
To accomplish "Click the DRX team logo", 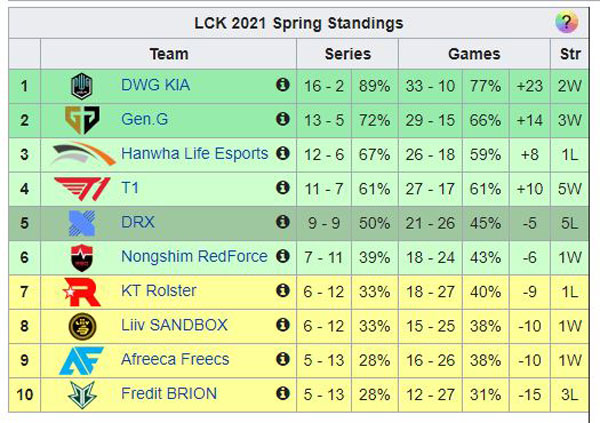I will [x=80, y=222].
